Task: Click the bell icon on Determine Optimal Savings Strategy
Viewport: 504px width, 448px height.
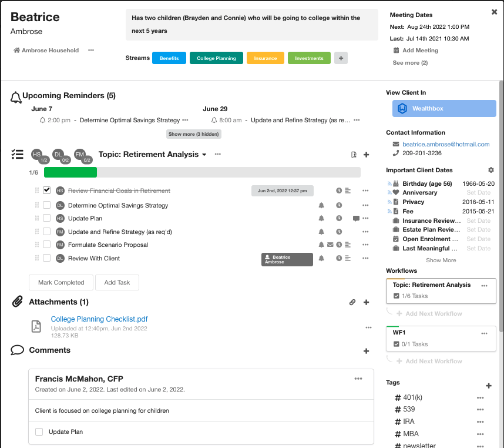Action: 321,205
